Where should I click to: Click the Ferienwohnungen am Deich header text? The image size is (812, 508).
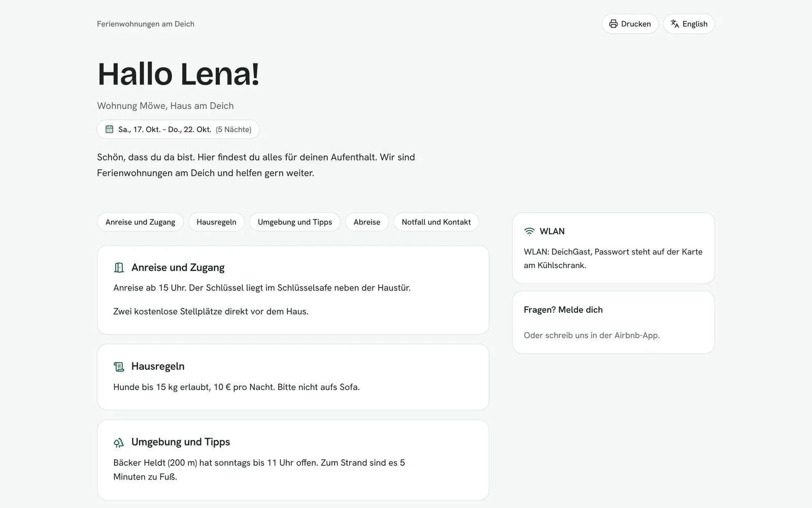[146, 24]
